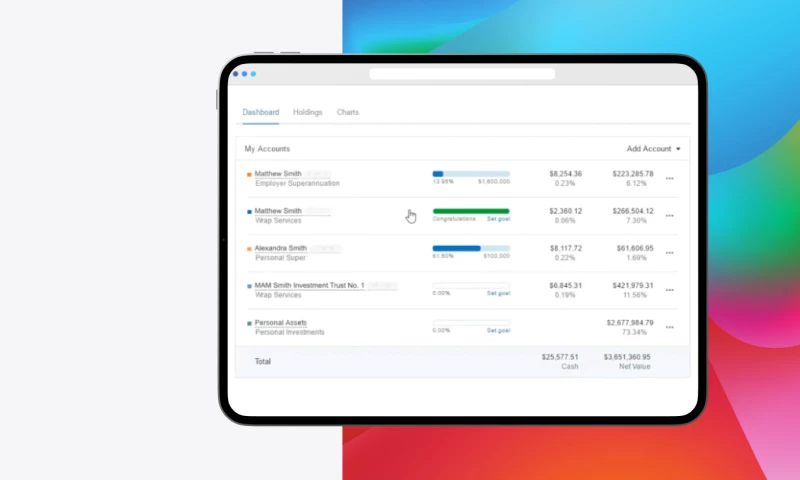
Task: Open Matthew Smith Employer Superannuation account link
Action: [x=278, y=174]
